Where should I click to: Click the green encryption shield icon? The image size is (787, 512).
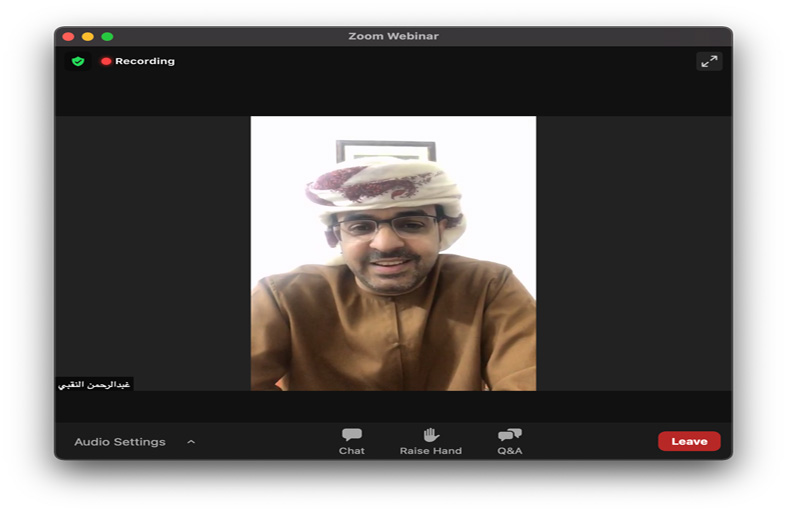click(78, 61)
